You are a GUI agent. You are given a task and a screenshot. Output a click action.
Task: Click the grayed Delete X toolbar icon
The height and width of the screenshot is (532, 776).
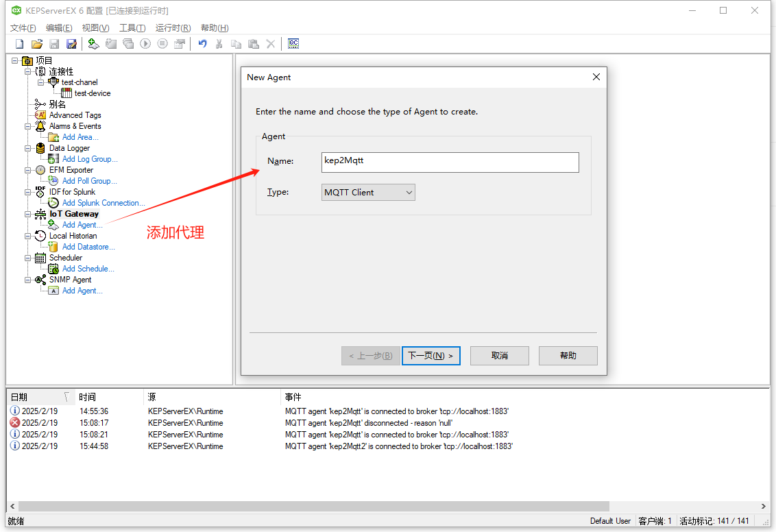click(x=271, y=44)
